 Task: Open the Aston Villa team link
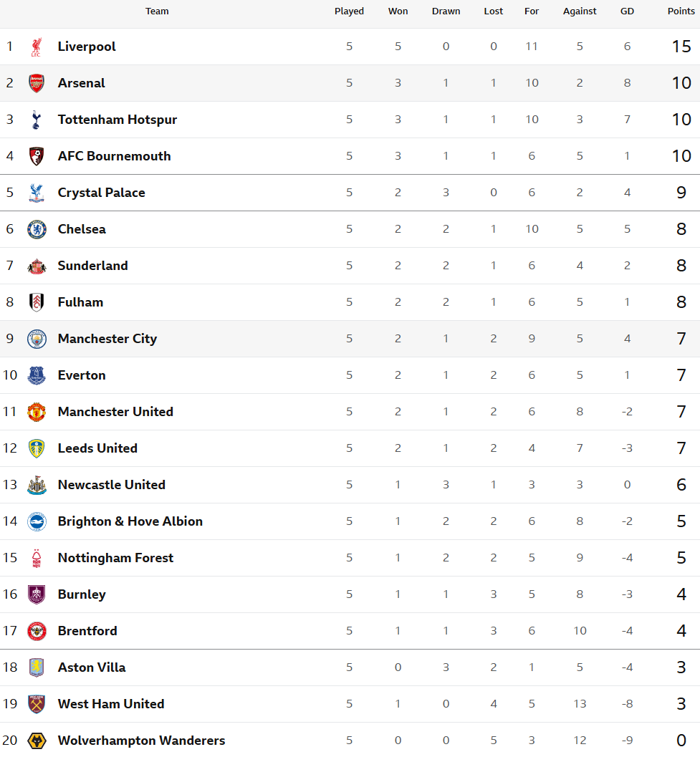91,667
